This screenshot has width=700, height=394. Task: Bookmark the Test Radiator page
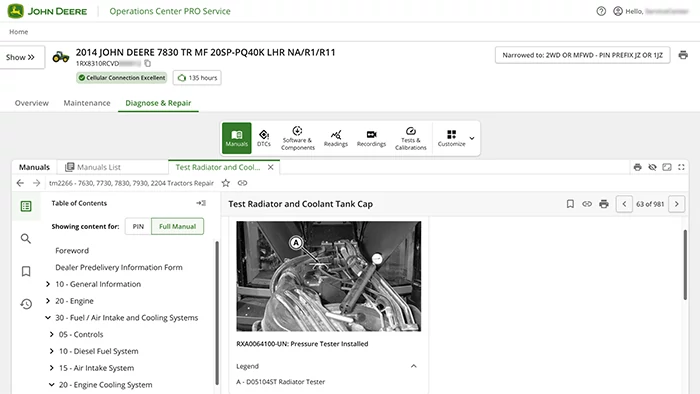570,204
